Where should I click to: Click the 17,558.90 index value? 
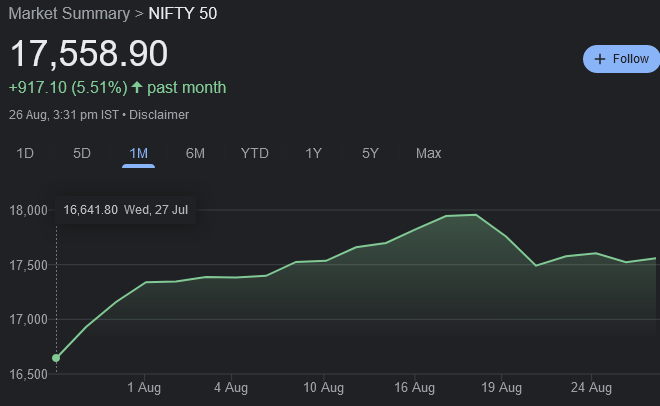[89, 54]
